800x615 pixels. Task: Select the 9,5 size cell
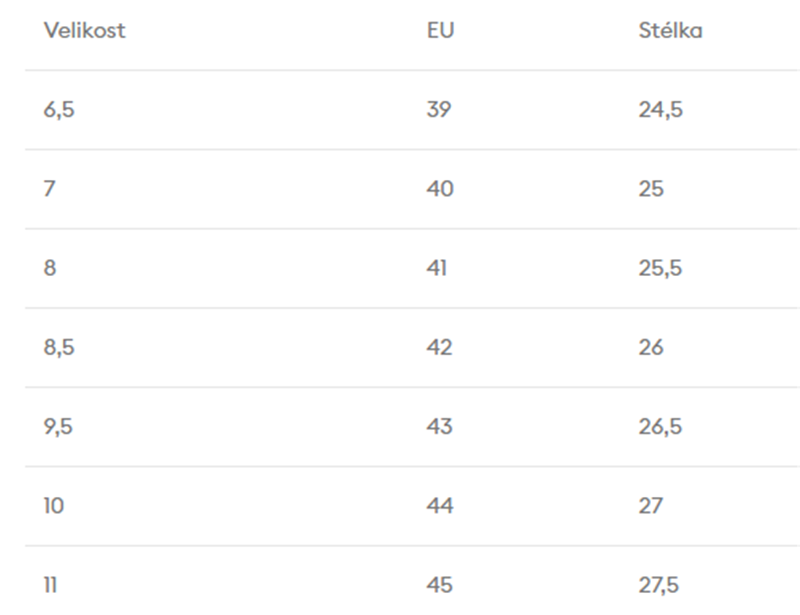coord(59,427)
